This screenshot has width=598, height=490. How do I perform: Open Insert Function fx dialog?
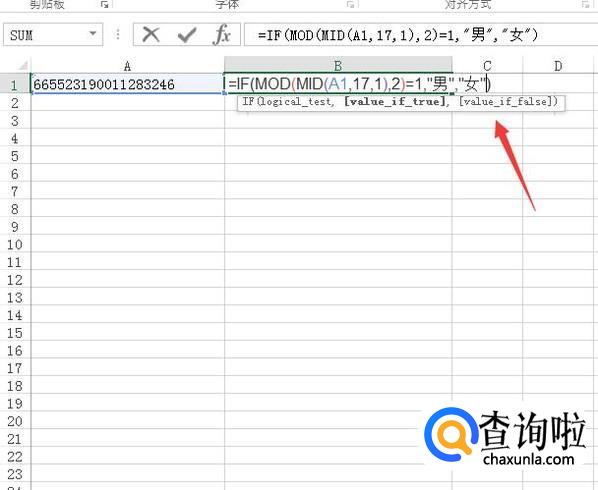[x=222, y=35]
